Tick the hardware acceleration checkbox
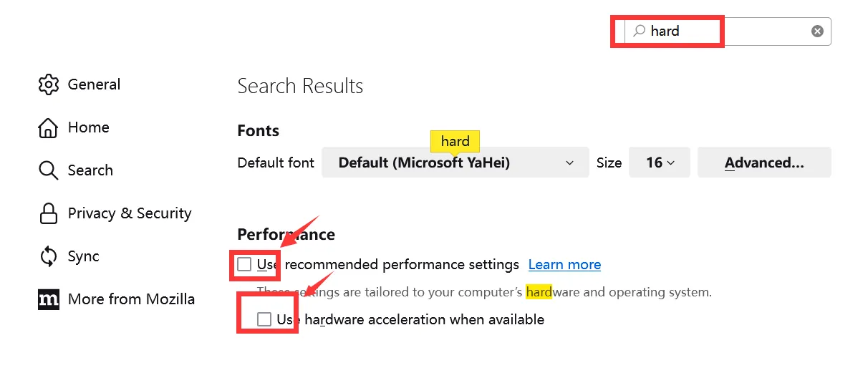This screenshot has width=868, height=378. (264, 319)
